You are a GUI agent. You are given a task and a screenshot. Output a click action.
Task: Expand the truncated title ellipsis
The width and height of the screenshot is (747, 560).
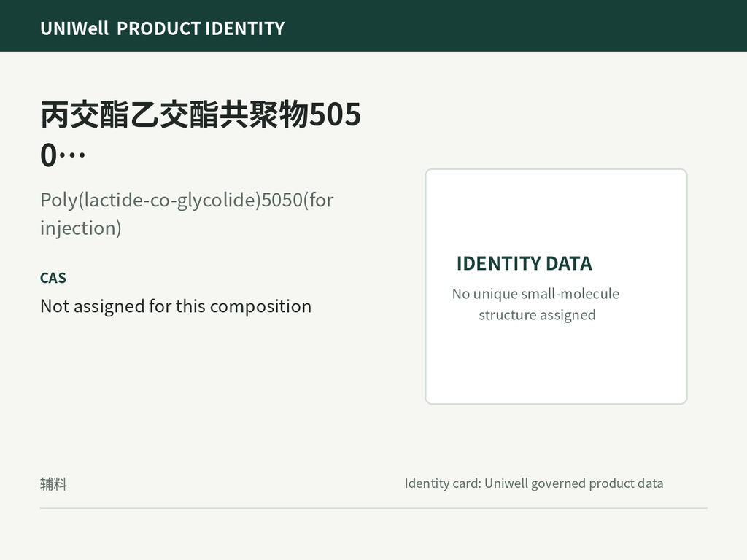72,155
